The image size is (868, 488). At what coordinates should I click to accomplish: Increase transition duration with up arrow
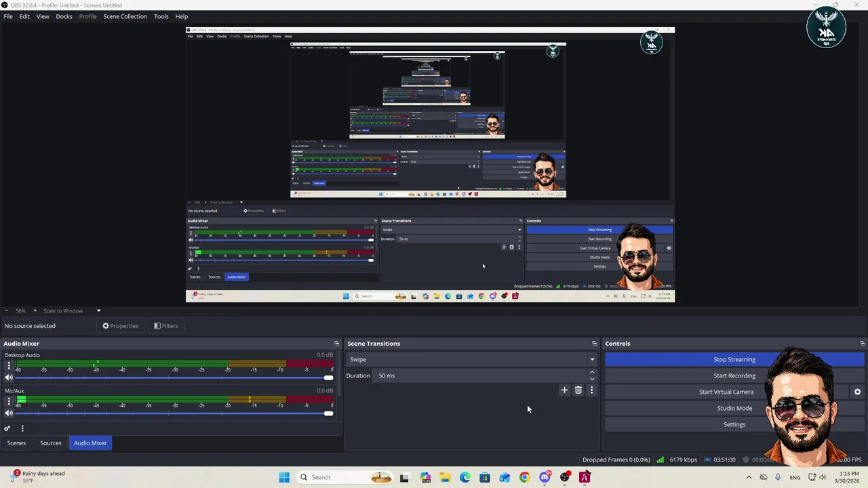(x=592, y=372)
